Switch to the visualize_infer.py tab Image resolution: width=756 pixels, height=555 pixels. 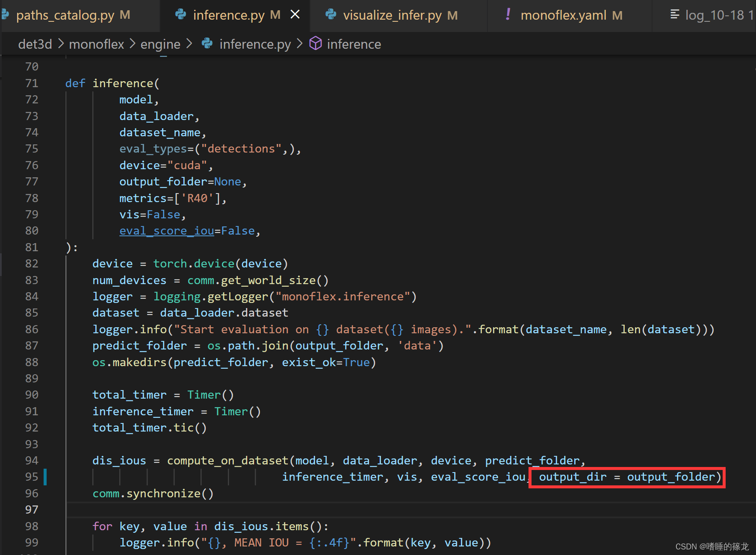click(399, 15)
